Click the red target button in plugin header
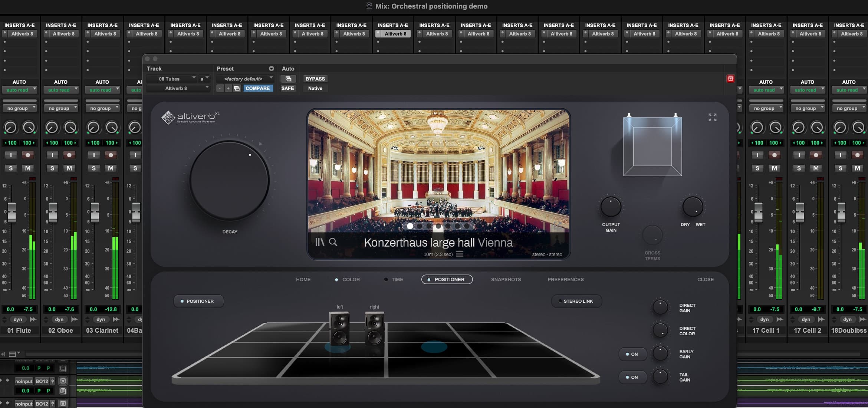 (x=730, y=79)
